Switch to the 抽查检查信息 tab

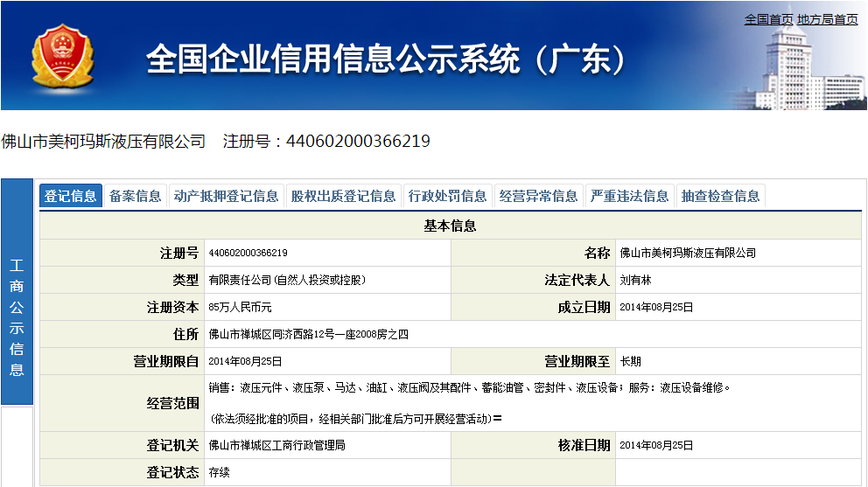pos(721,196)
